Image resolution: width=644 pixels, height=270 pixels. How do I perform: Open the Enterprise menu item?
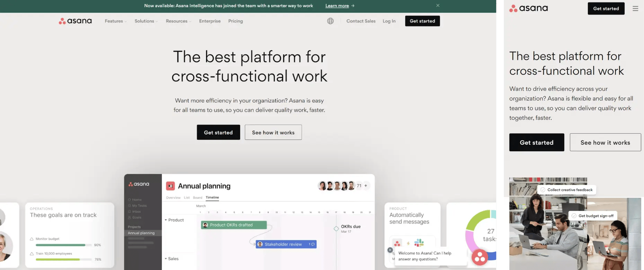[210, 21]
